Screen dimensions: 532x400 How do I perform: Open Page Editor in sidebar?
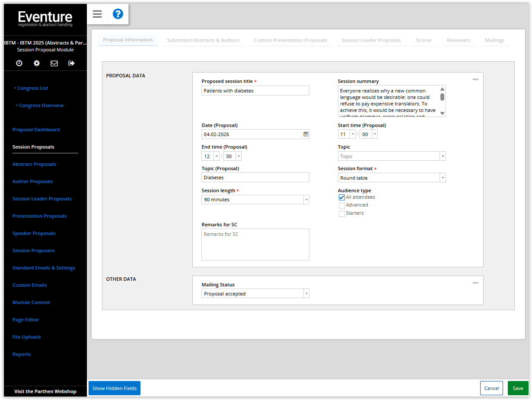26,320
